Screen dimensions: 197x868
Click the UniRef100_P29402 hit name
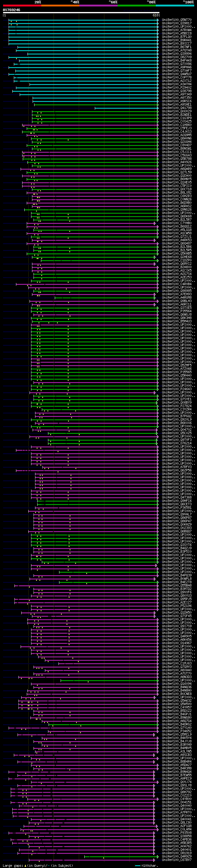click(x=177, y=88)
